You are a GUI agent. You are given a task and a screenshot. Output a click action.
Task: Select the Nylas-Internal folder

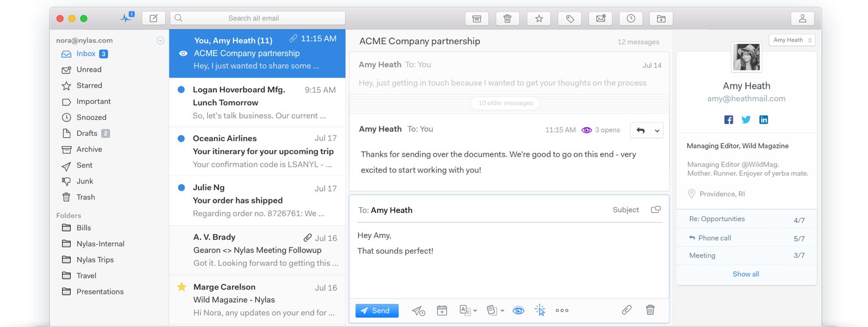(x=100, y=244)
